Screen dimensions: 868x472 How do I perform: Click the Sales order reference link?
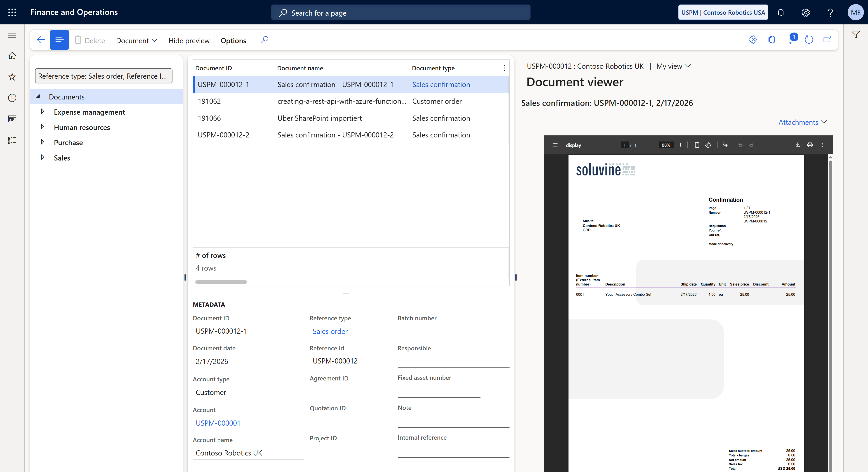pyautogui.click(x=330, y=331)
